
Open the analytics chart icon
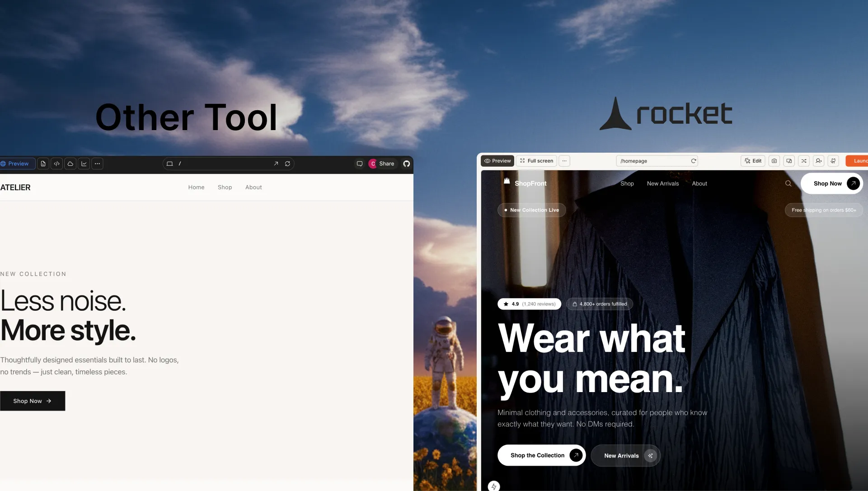(x=84, y=164)
